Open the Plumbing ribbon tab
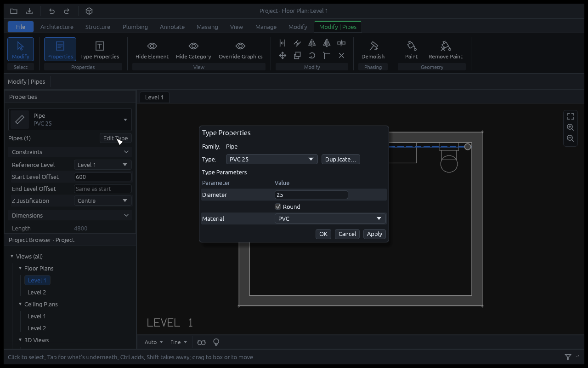 [x=135, y=27]
